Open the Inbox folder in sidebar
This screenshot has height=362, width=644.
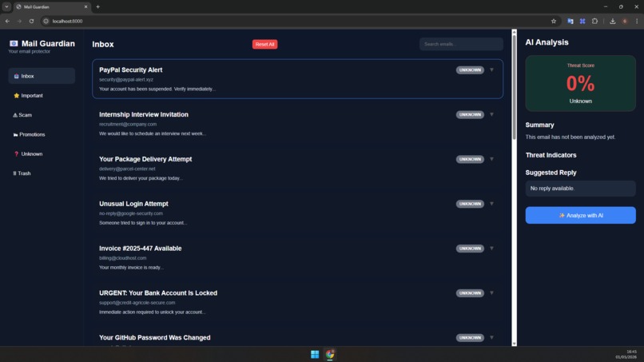pyautogui.click(x=42, y=76)
